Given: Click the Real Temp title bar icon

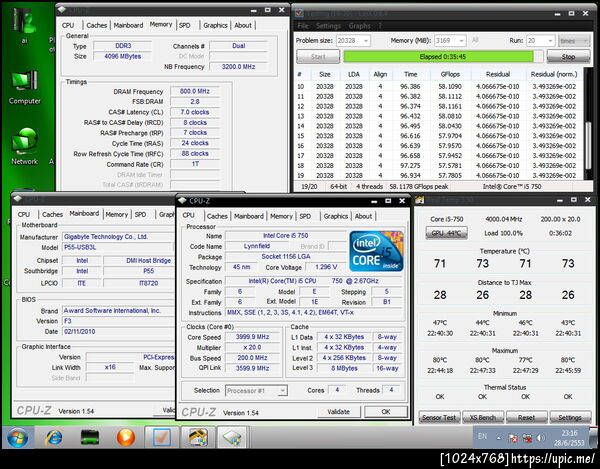Looking at the screenshot, I should tap(419, 200).
